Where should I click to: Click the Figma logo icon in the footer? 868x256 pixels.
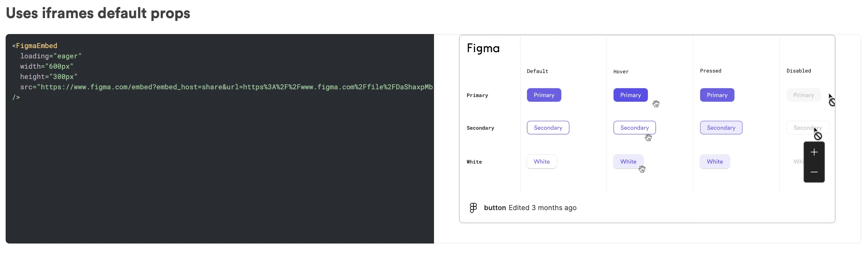point(473,208)
